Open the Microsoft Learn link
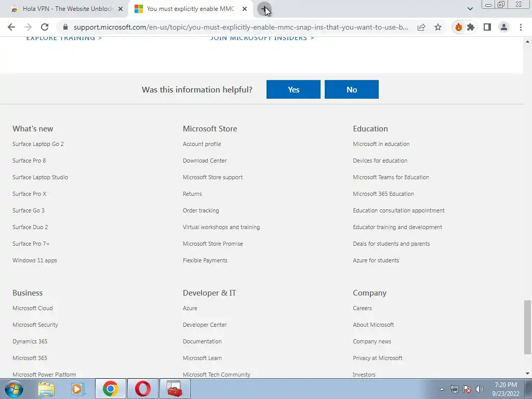 tap(202, 358)
